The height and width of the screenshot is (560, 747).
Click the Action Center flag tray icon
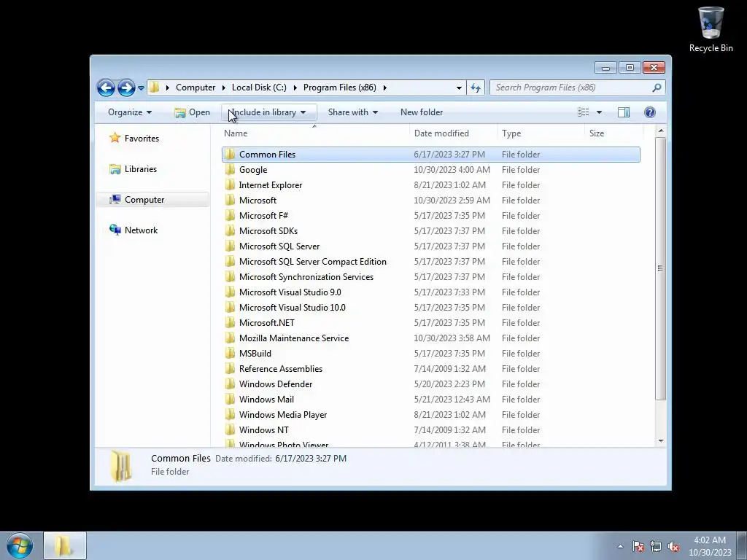point(638,546)
